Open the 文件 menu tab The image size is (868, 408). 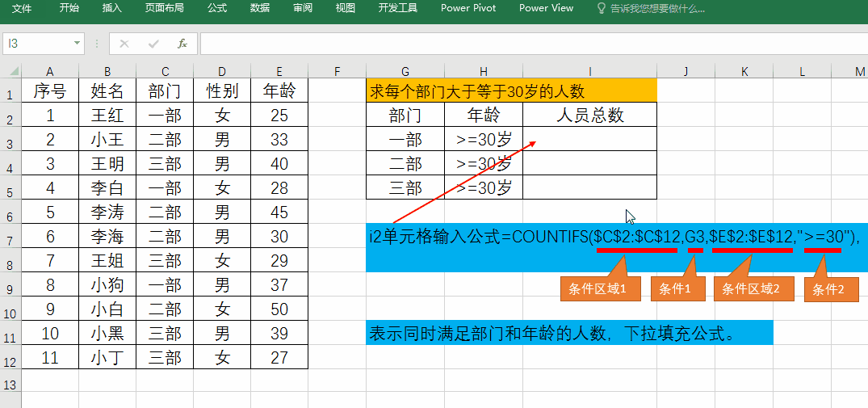(22, 8)
